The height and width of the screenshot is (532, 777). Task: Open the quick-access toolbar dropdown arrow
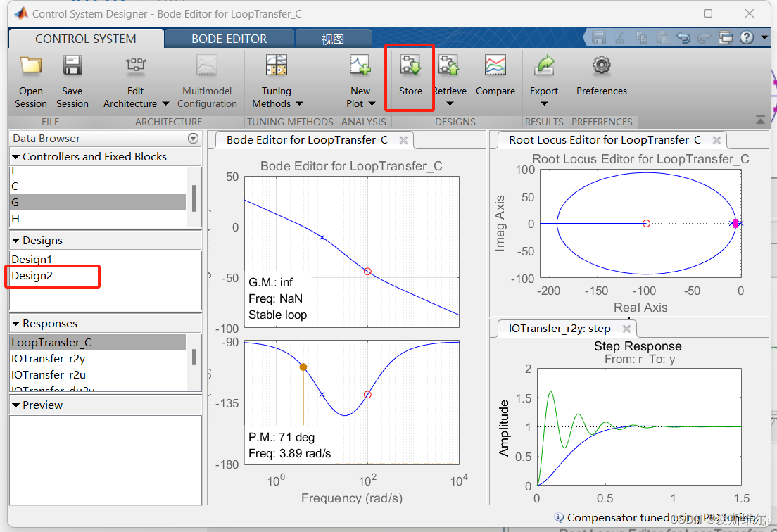coord(764,37)
